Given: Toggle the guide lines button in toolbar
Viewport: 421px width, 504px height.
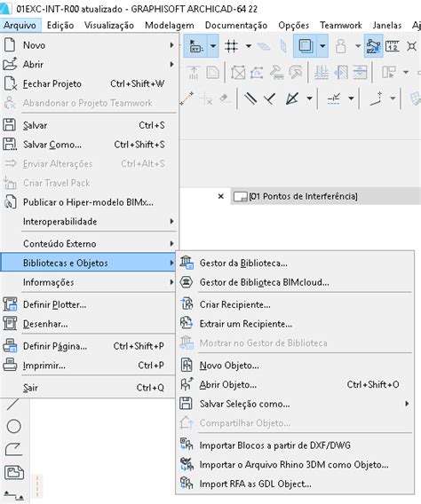Looking at the screenshot, I should pos(373,46).
